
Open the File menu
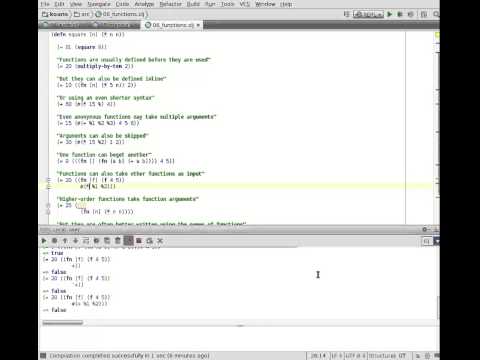45,4
